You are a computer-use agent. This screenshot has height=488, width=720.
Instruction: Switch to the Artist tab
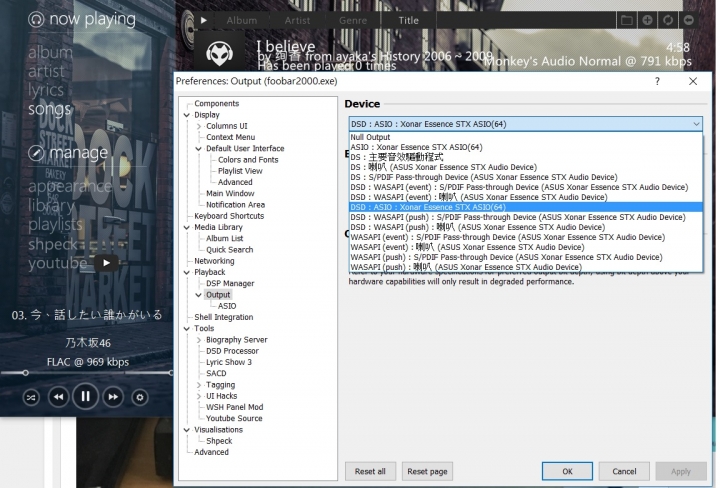(297, 20)
